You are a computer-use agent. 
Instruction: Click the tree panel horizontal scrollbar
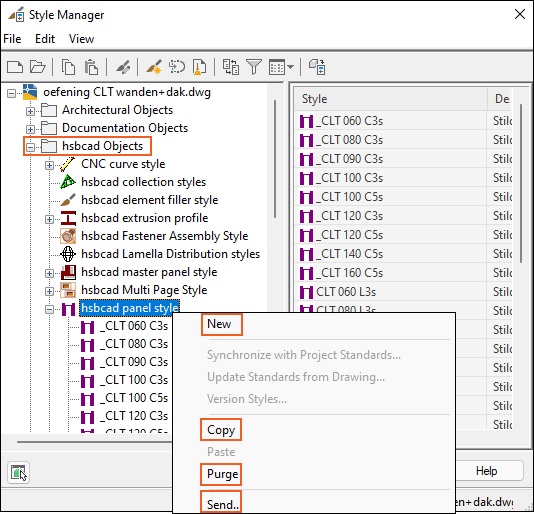(95, 442)
